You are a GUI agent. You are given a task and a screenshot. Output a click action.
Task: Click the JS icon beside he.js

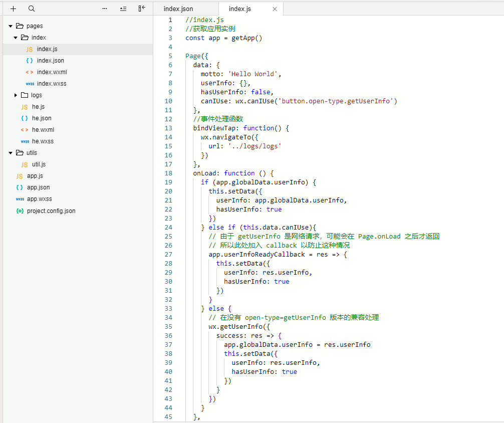tap(25, 107)
